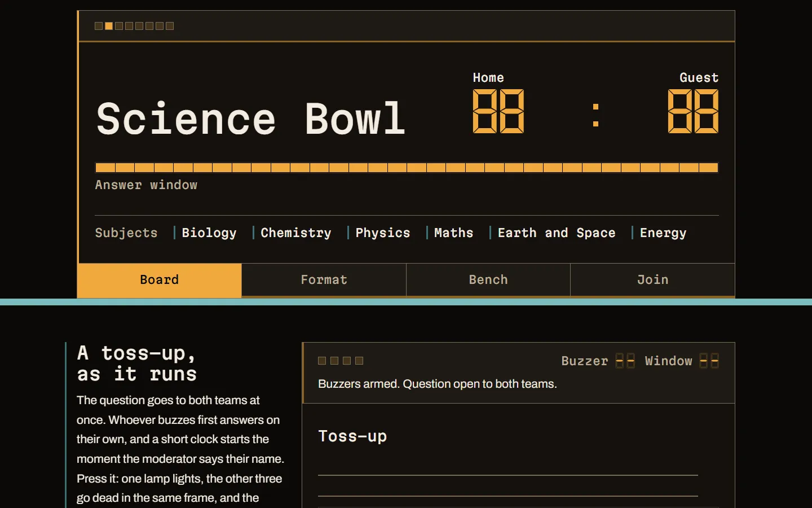The image size is (812, 508).
Task: Click the "Science Bowl" title
Action: point(251,119)
